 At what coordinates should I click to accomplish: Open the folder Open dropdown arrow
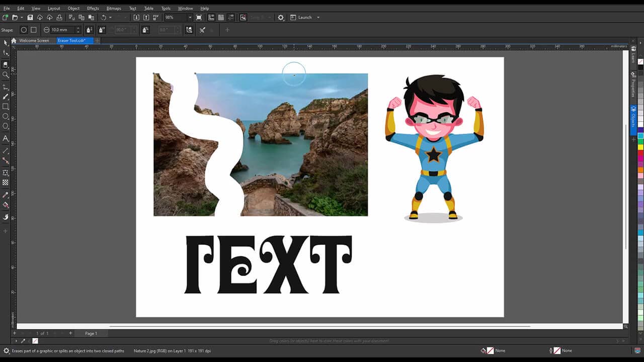pyautogui.click(x=22, y=17)
